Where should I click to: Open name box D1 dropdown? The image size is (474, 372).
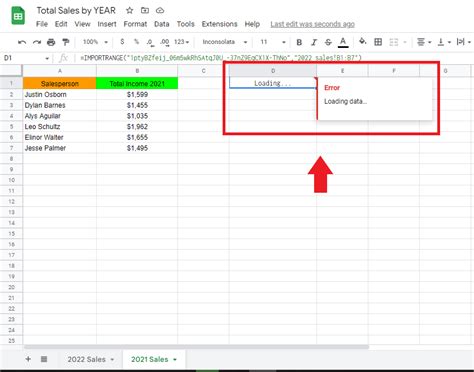(x=47, y=58)
